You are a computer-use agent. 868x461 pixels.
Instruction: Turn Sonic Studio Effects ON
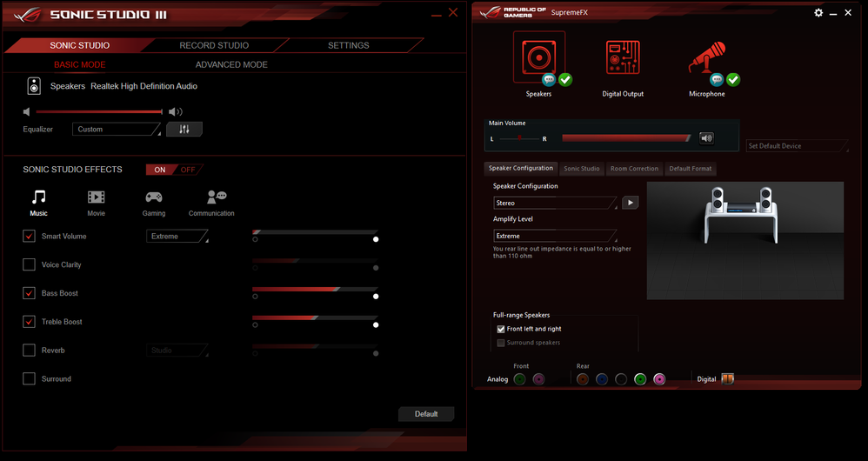click(x=160, y=170)
